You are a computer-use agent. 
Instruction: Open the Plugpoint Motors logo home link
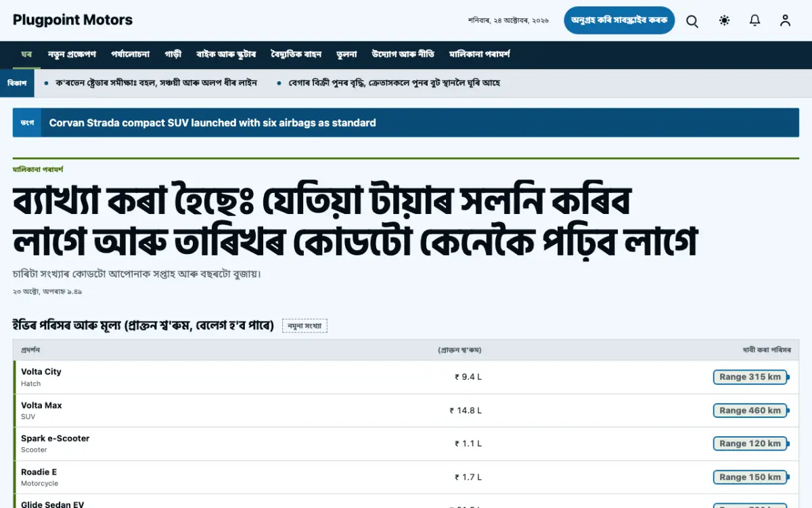click(x=72, y=20)
